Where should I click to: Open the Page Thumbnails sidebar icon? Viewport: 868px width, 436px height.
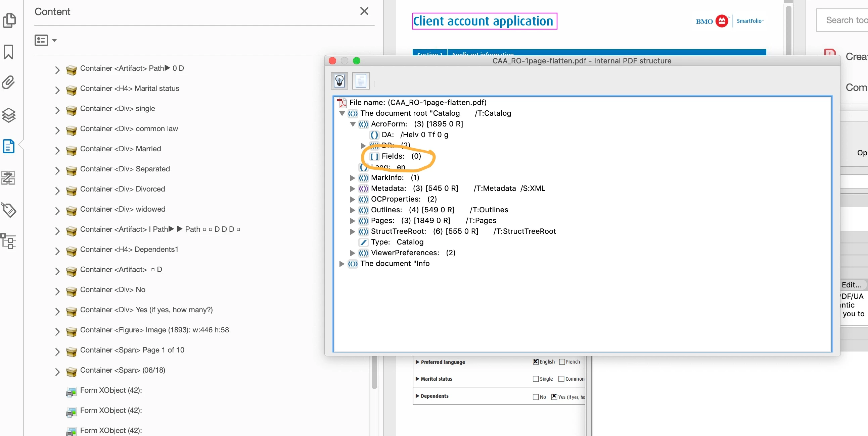pos(9,20)
